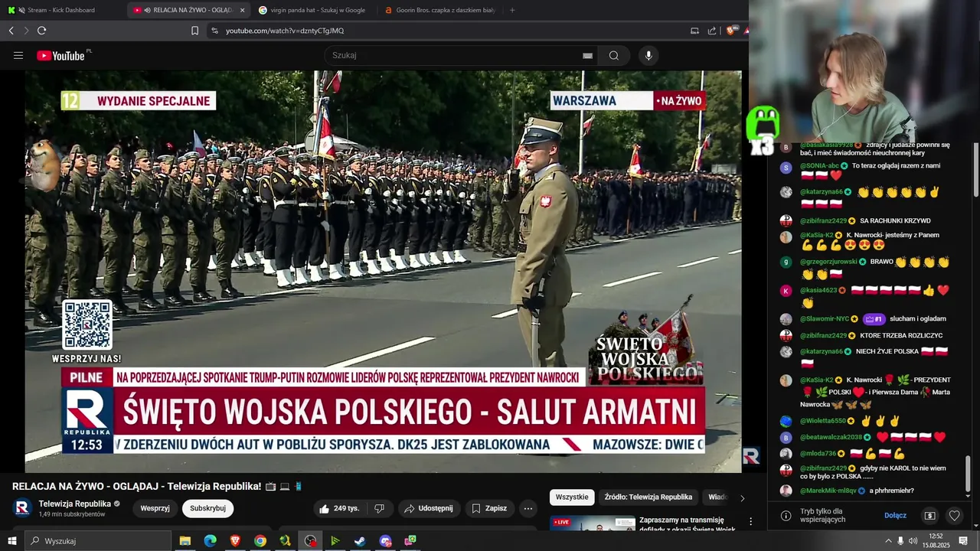Open the on-screen keyboard in search box

pyautogui.click(x=587, y=55)
